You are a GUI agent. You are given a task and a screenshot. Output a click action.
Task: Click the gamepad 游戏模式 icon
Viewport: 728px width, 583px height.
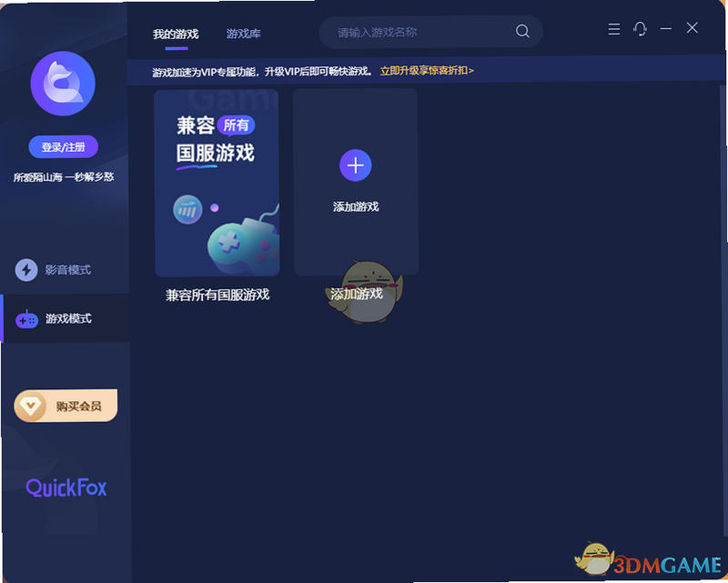point(27,319)
